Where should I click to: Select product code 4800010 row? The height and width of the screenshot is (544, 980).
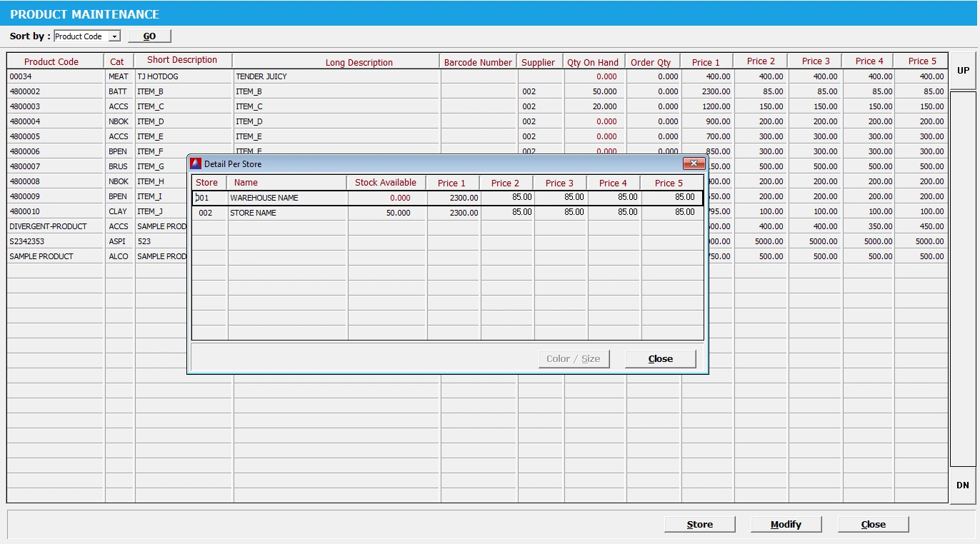tap(477, 211)
